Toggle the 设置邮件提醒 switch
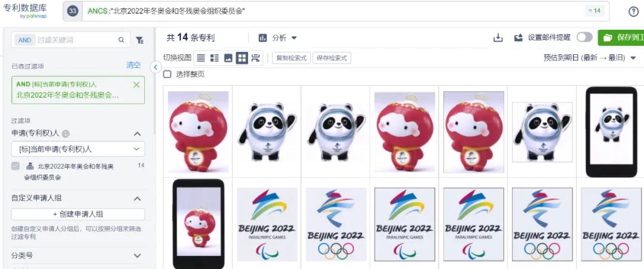Image resolution: width=644 pixels, height=269 pixels. 584,38
